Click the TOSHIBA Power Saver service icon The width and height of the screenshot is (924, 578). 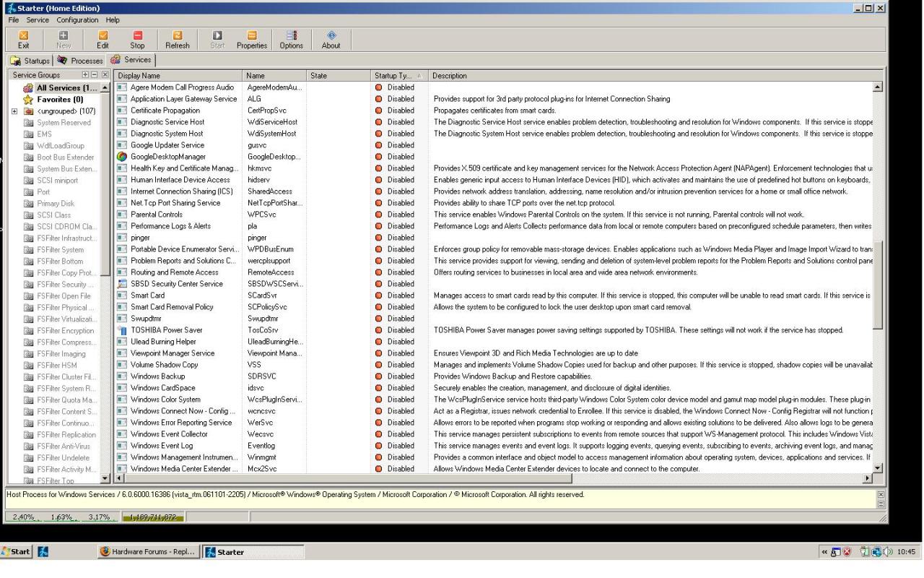(x=122, y=330)
